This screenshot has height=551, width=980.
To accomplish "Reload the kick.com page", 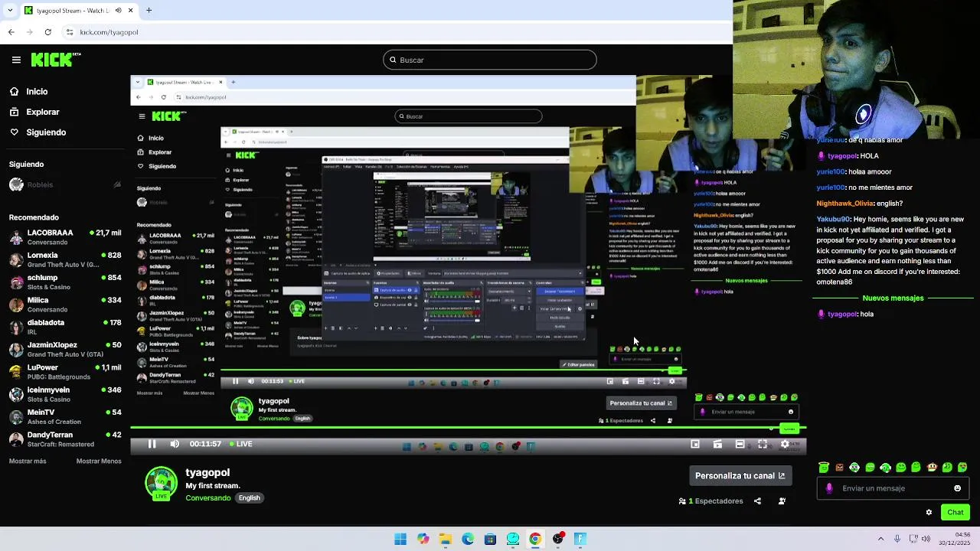I will (47, 32).
